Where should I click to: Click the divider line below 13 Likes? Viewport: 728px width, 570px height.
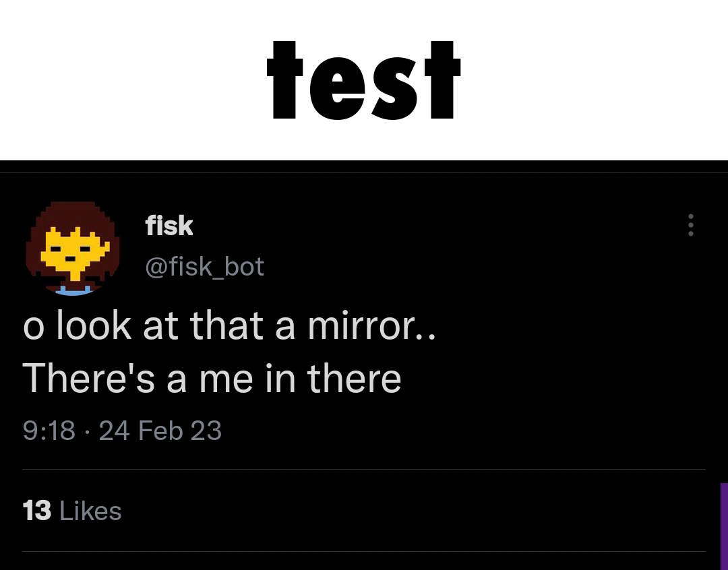364,552
